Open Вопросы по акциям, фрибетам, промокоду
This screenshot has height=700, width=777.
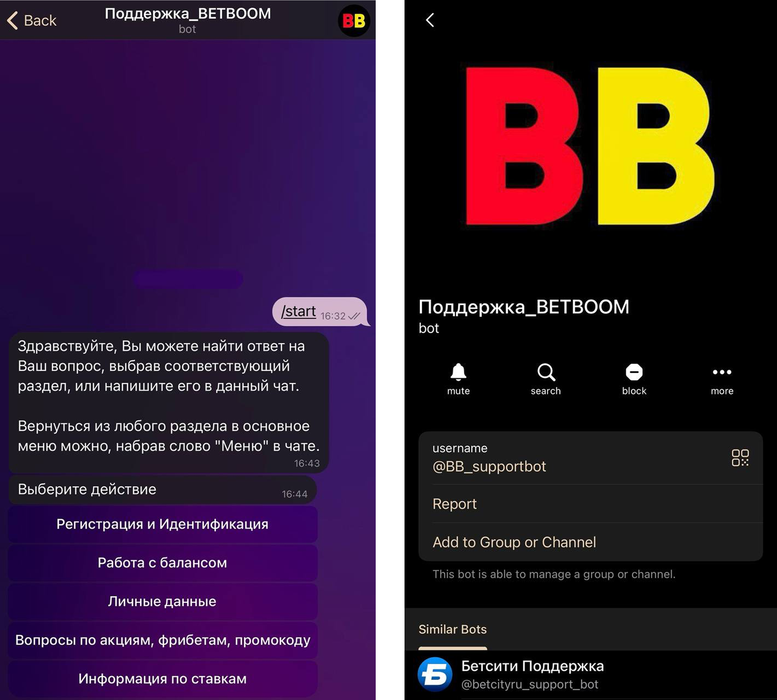tap(163, 640)
